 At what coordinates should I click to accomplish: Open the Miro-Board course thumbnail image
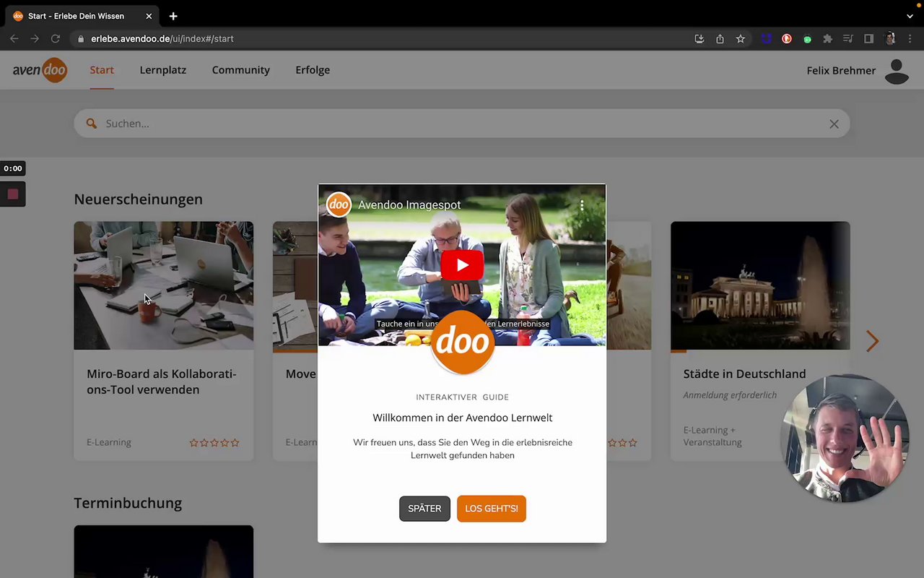click(x=164, y=285)
